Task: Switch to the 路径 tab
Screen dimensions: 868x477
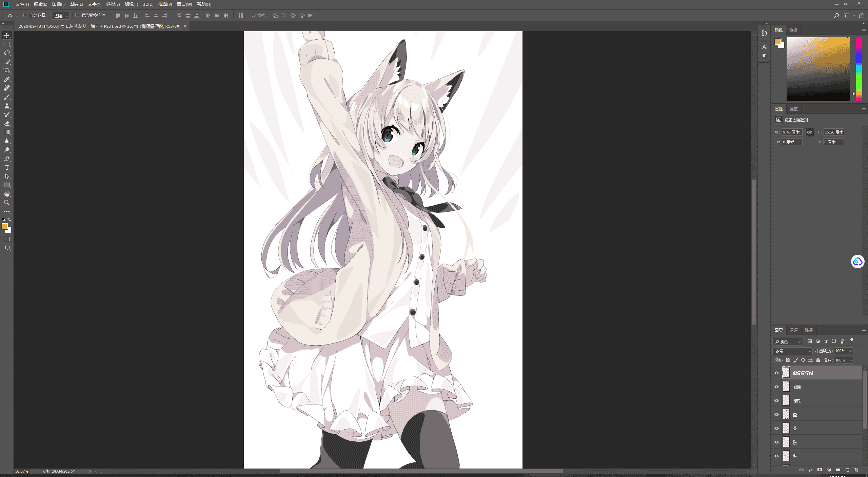Action: (x=809, y=330)
